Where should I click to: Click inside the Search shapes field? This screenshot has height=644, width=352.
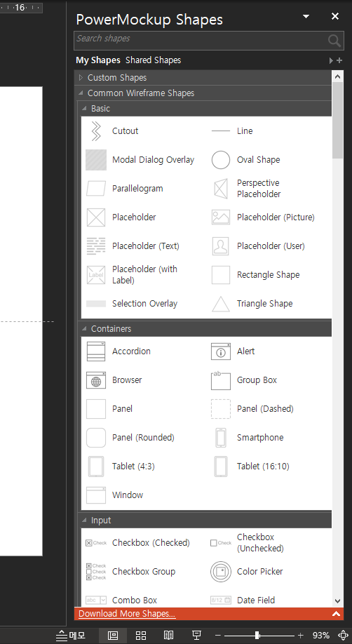tap(201, 41)
